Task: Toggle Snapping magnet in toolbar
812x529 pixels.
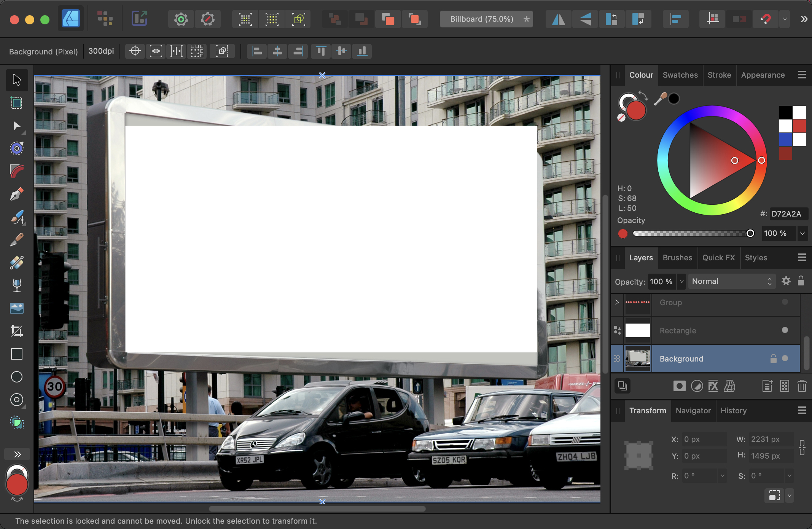Action: coord(766,19)
